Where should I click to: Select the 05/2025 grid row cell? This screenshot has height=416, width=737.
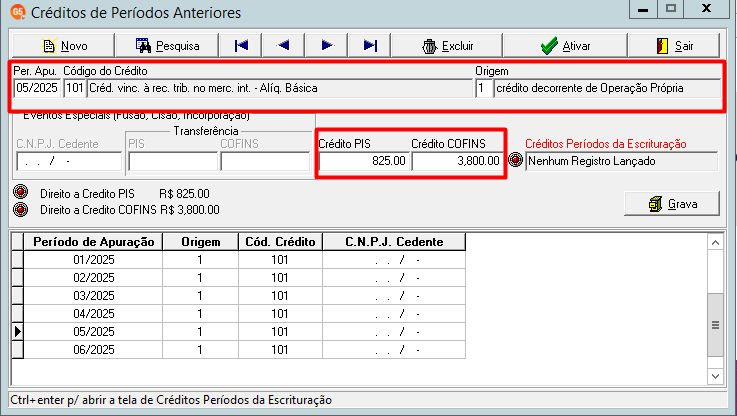click(x=93, y=332)
